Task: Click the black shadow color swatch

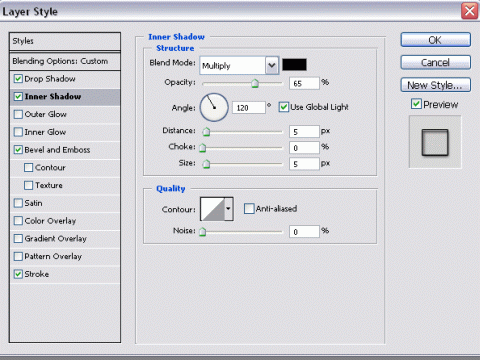Action: 294,65
